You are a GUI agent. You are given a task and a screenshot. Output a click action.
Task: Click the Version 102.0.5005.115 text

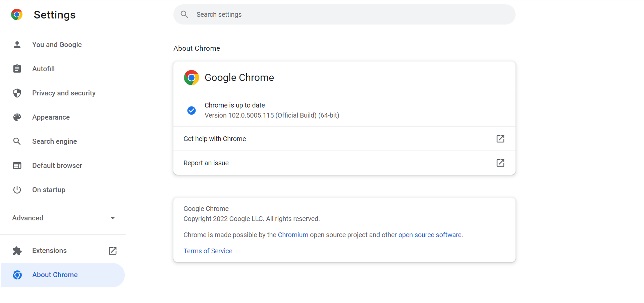[272, 115]
